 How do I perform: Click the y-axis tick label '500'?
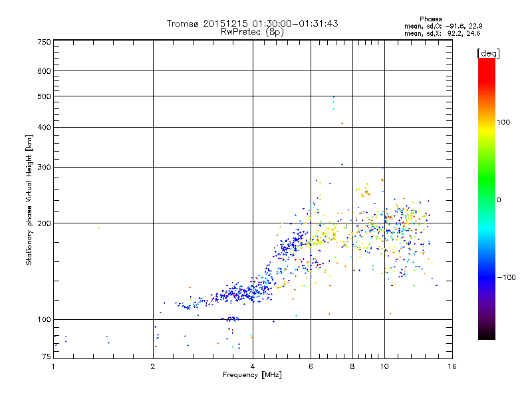[45, 96]
